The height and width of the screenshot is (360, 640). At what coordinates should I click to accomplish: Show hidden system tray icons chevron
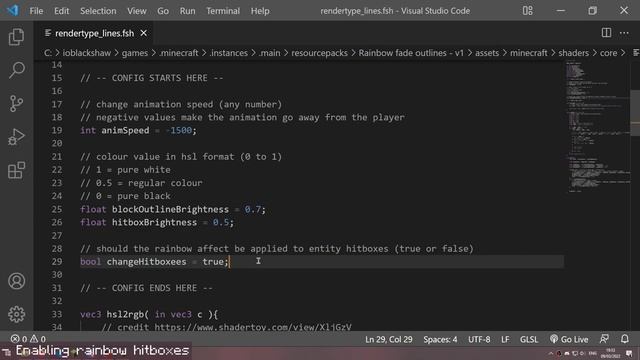(551, 353)
